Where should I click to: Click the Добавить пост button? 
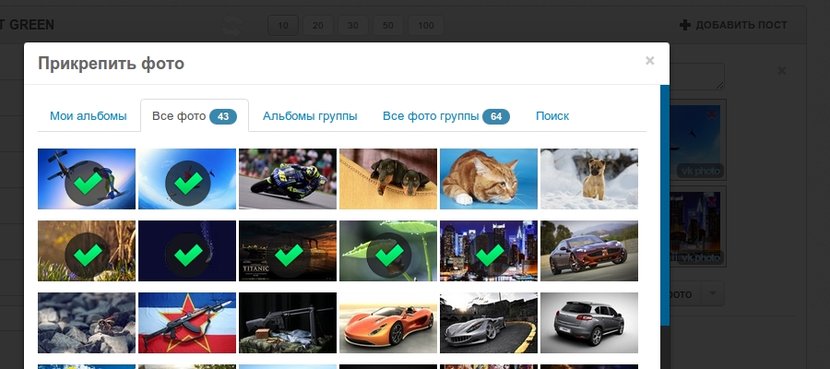pos(734,25)
